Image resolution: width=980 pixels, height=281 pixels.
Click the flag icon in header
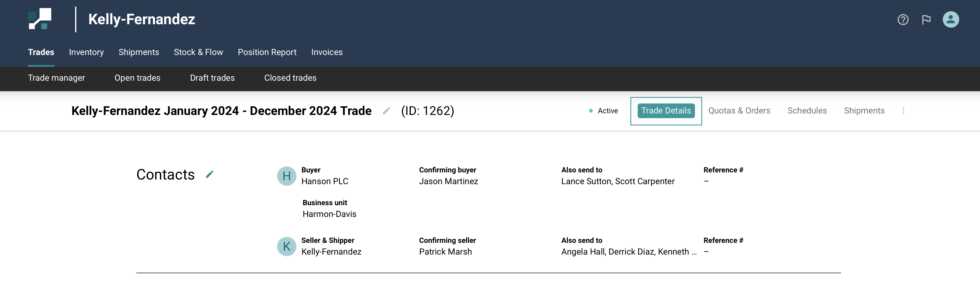click(926, 20)
